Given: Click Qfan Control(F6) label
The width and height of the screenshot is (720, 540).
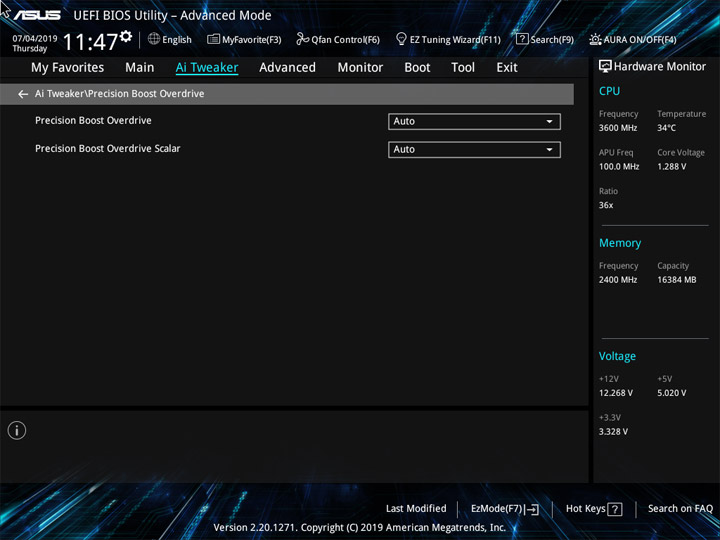Looking at the screenshot, I should 345,40.
